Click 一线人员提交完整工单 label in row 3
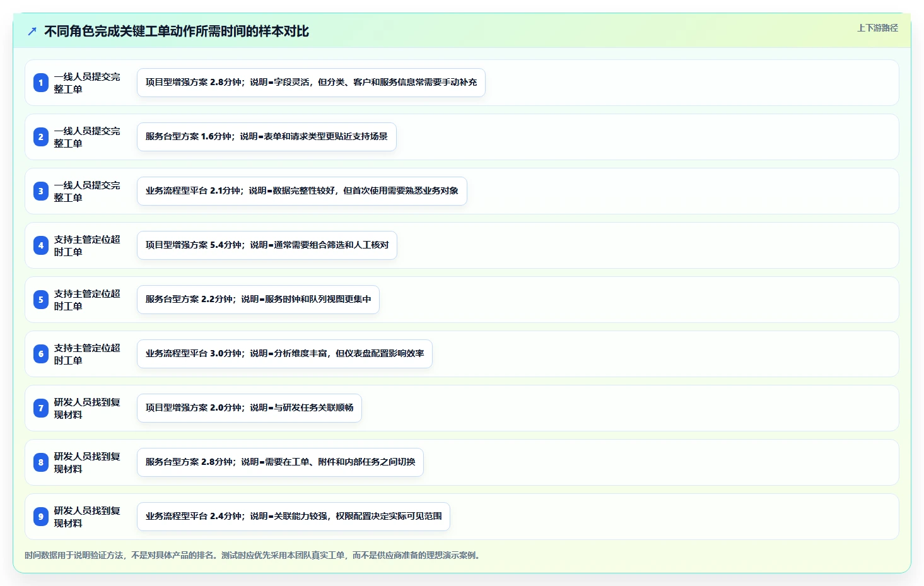Image resolution: width=924 pixels, height=586 pixels. [87, 191]
